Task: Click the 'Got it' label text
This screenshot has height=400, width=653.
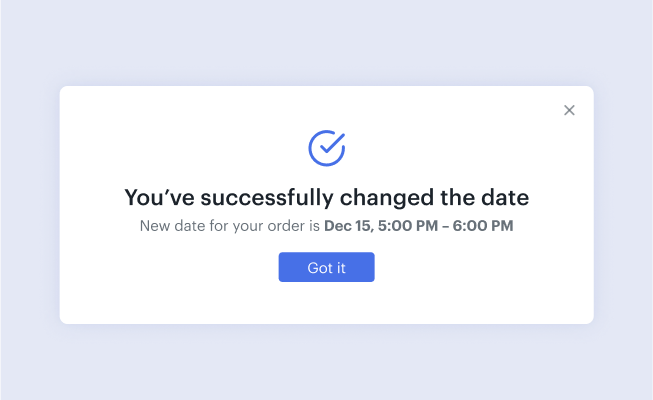Action: click(326, 268)
